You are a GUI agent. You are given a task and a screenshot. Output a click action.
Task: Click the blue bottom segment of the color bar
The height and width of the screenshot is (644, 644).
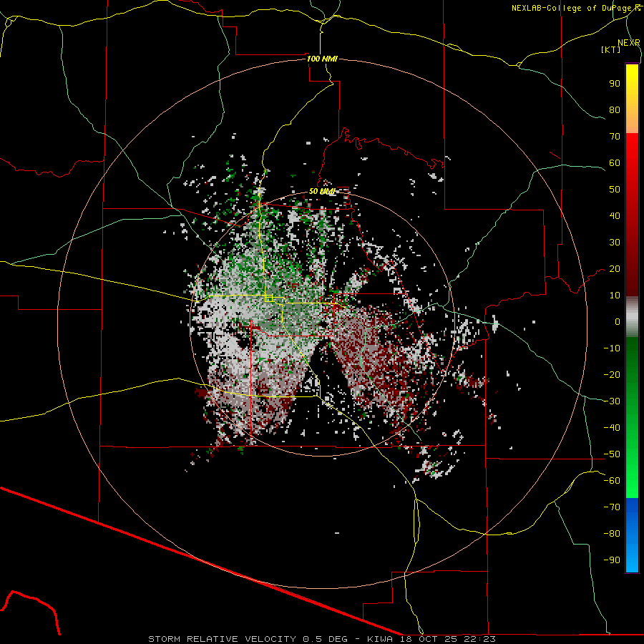[x=632, y=535]
